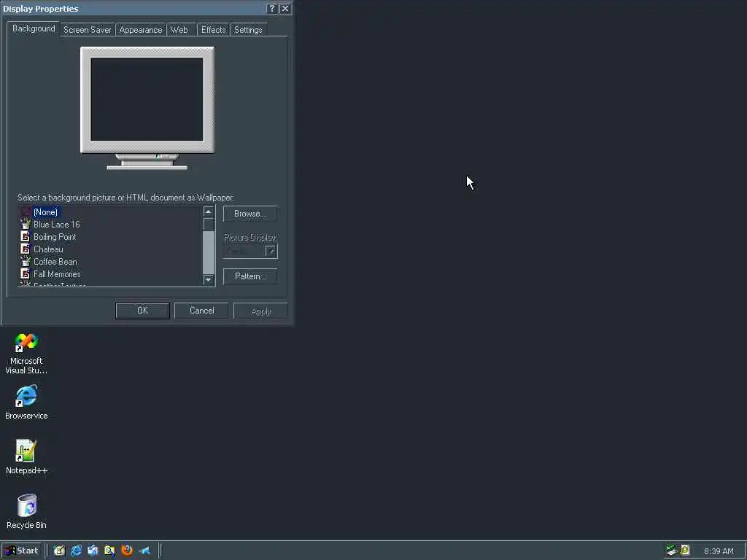Click the ? help button in title bar
This screenshot has width=747, height=560.
coord(271,9)
